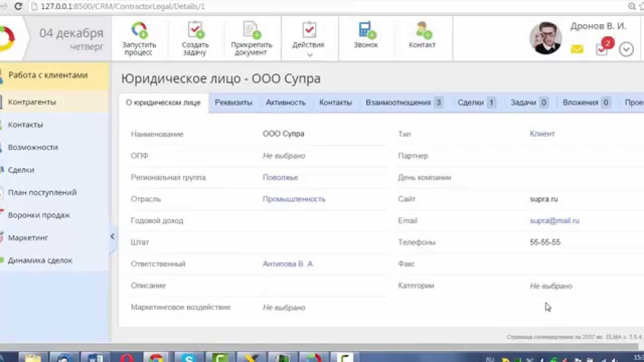Open Chrome from the taskbar
The width and height of the screenshot is (644, 362).
click(x=157, y=358)
